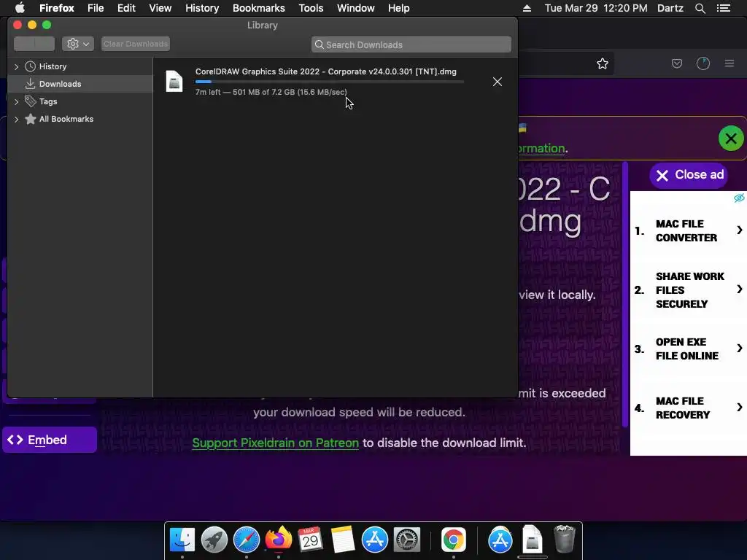
Task: Expand the All Bookmarks tree item
Action: tap(17, 119)
